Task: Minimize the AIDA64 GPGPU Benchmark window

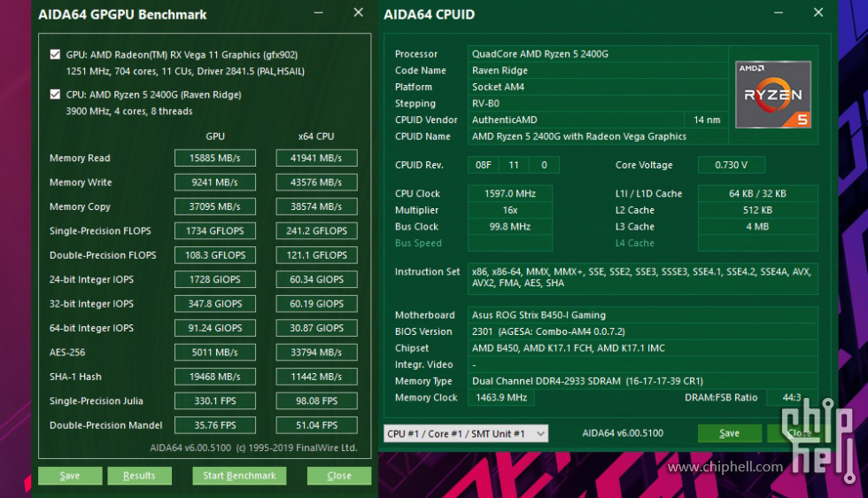Action: click(x=318, y=12)
